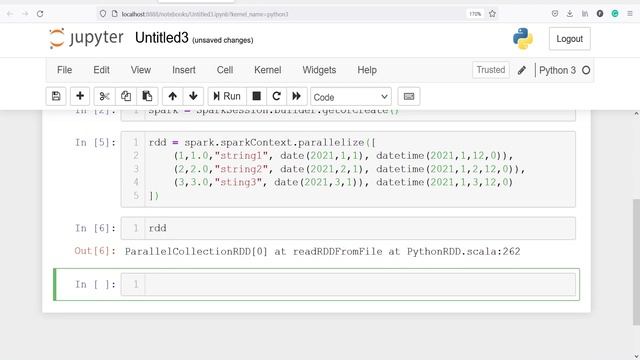Open the browser hamburger menu
The image size is (640, 360).
tap(630, 14)
